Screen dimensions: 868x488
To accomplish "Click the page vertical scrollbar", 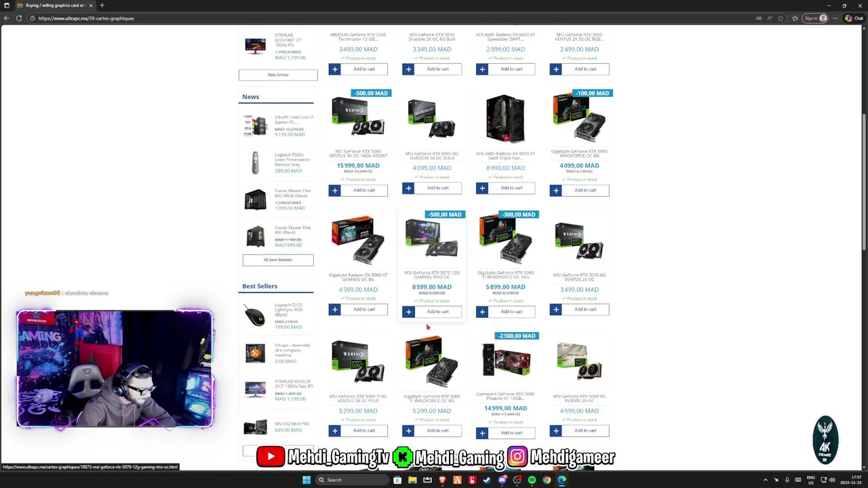I will coord(864,181).
